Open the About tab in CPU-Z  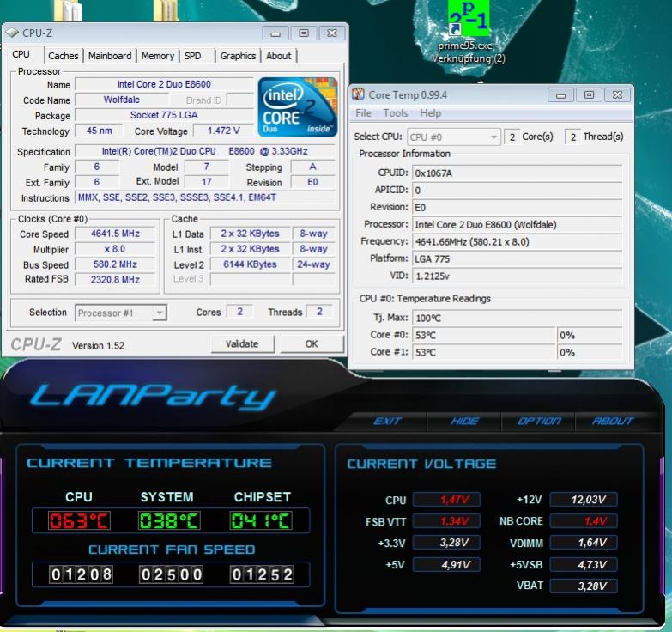[279, 56]
